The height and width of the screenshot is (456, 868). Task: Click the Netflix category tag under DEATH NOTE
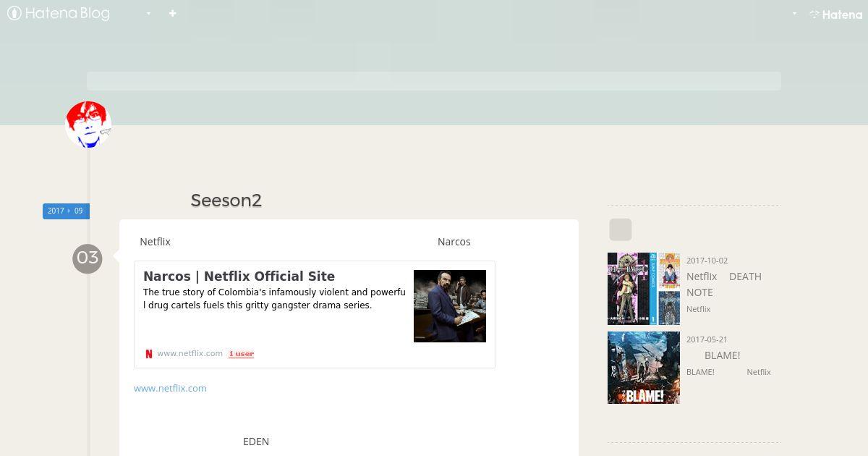[x=698, y=309]
